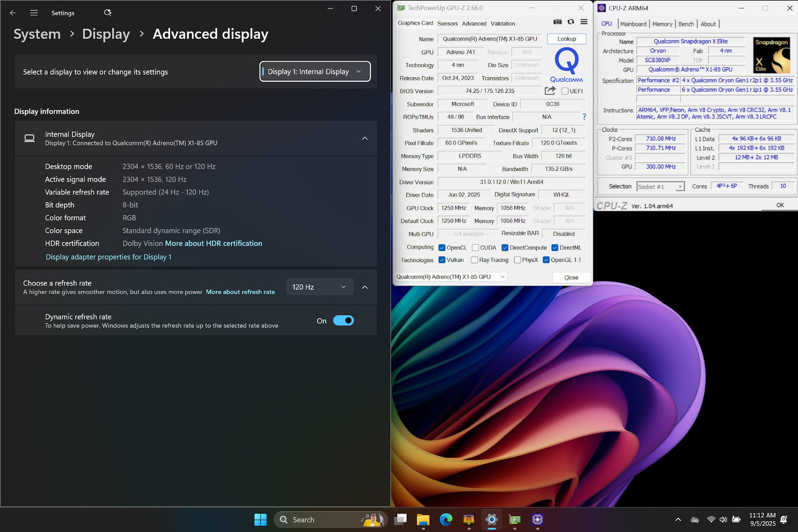This screenshot has height=532, width=798.
Task: Open the 120 Hz refresh rate dropdown
Action: click(x=320, y=287)
